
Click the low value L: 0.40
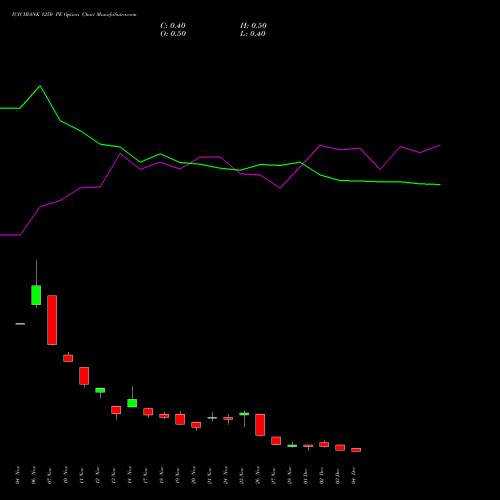[x=253, y=34]
